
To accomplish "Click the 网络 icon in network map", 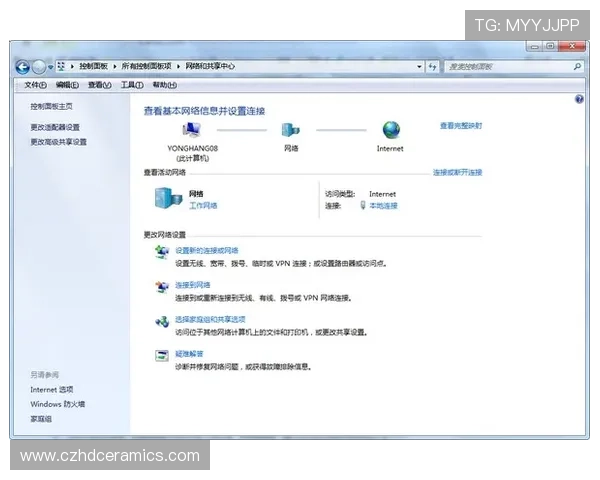I will (x=291, y=130).
